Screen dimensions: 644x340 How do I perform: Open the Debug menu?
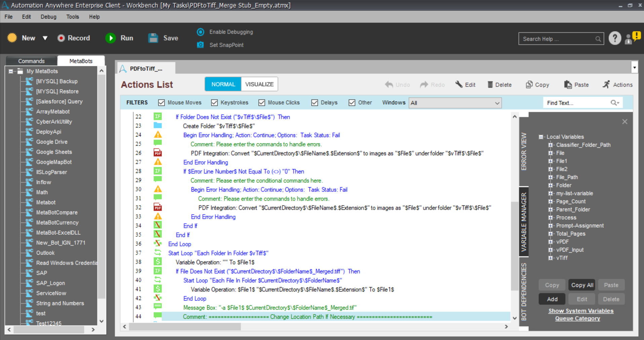pos(48,17)
